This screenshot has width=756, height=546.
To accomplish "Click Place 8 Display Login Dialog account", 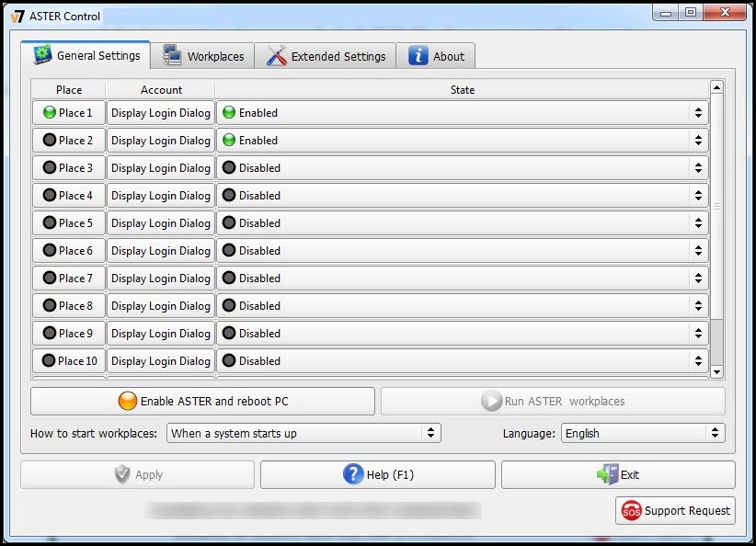I will [x=161, y=305].
